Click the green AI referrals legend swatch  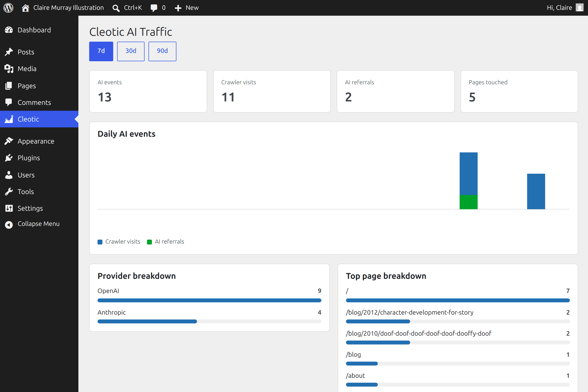point(149,242)
